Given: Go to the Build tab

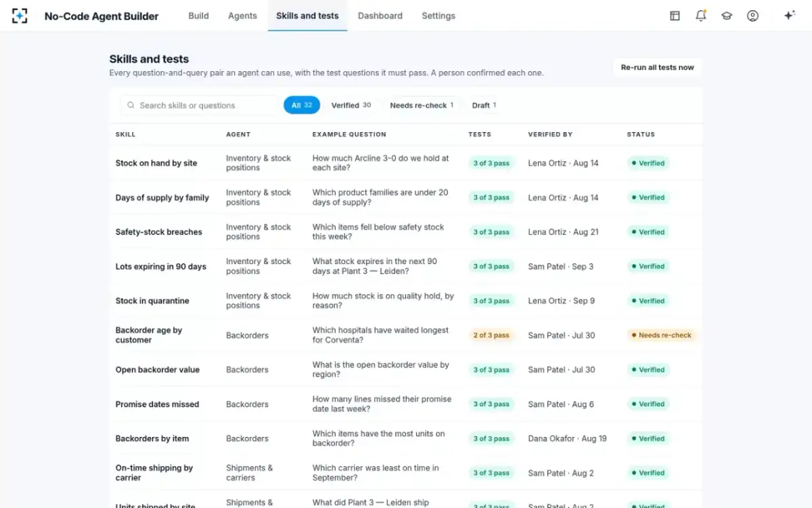Looking at the screenshot, I should point(198,16).
